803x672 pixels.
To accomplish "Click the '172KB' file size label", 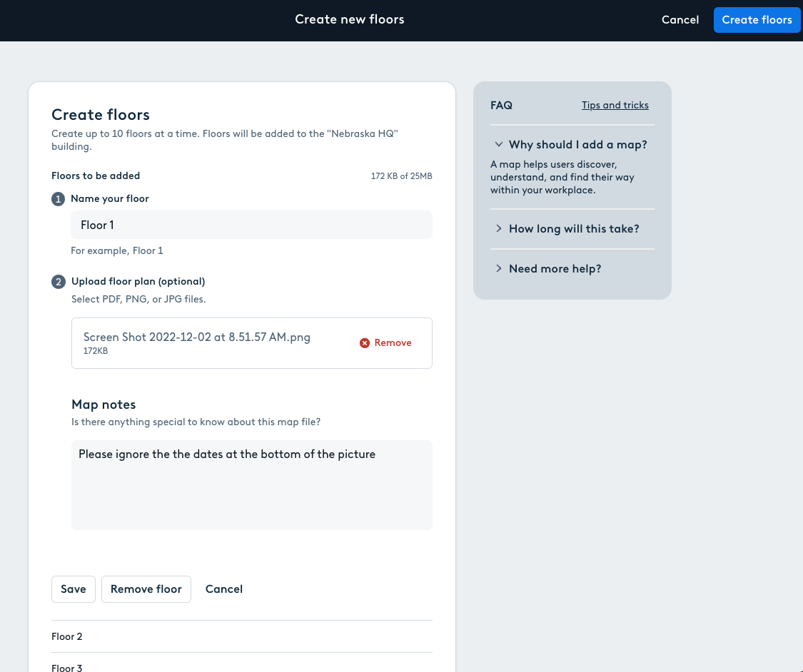I will [x=96, y=351].
